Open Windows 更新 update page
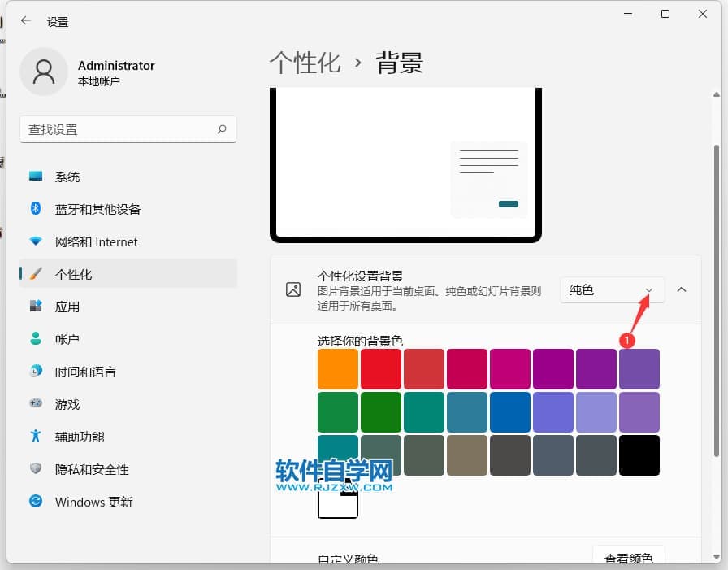The image size is (728, 570). [93, 502]
